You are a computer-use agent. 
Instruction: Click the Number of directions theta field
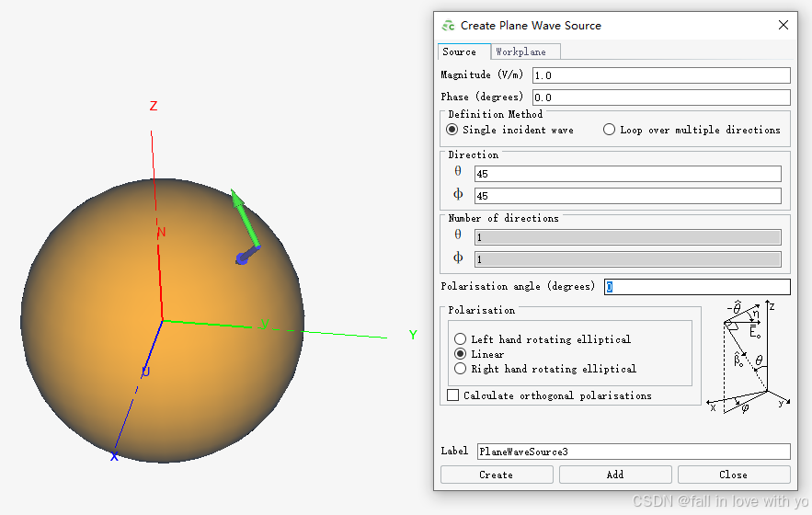click(x=628, y=237)
